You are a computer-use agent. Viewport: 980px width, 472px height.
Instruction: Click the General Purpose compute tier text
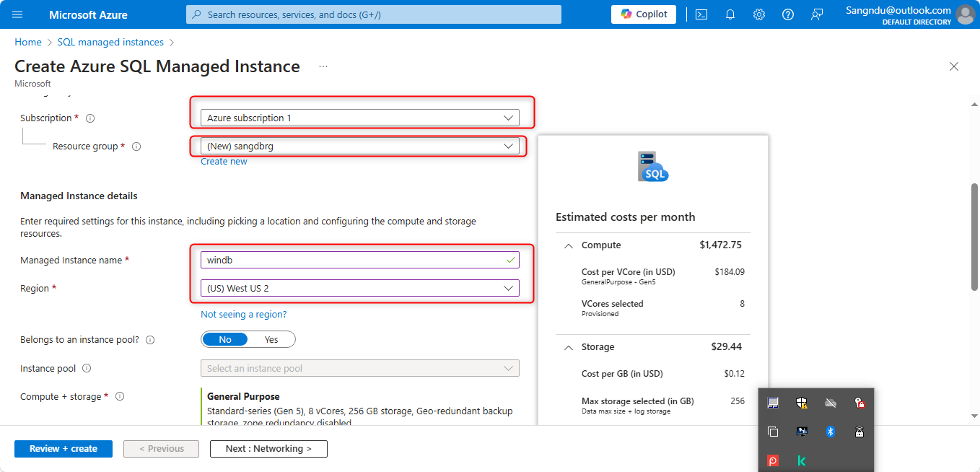point(243,397)
